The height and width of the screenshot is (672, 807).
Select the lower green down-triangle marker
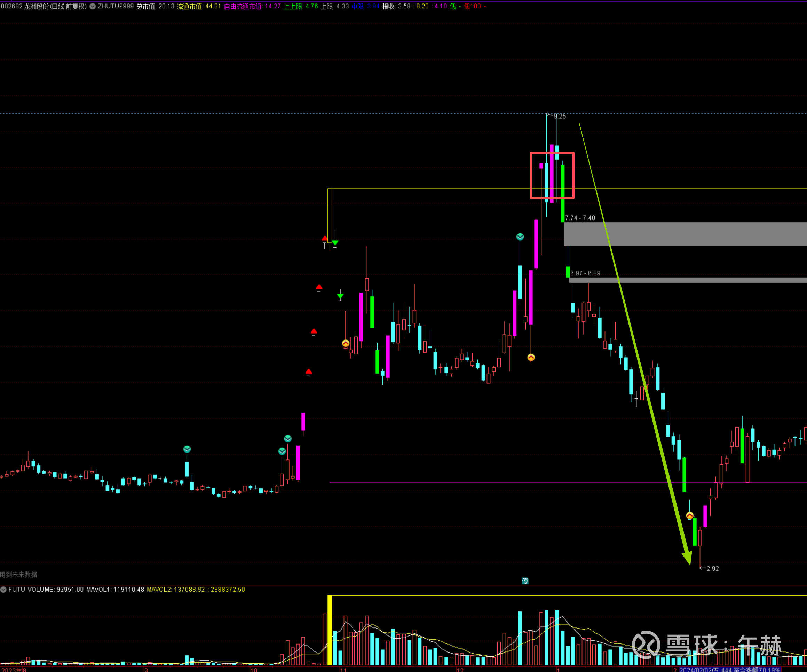pyautogui.click(x=340, y=296)
